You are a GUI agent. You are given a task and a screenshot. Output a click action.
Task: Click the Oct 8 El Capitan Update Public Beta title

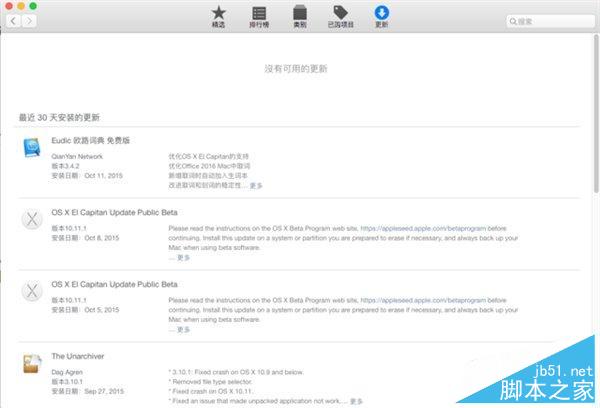(x=114, y=212)
